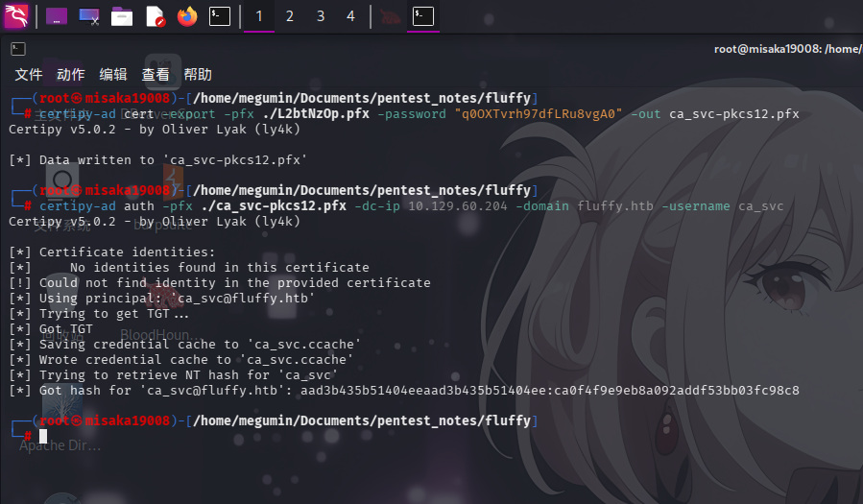
Task: Open the 帮助 menu
Action: [x=198, y=74]
